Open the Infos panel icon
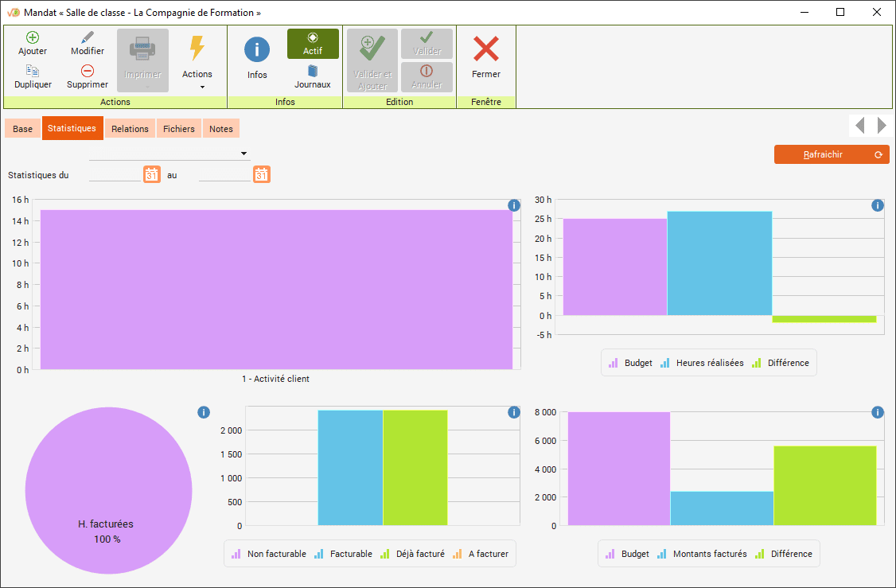896x588 pixels. point(257,50)
